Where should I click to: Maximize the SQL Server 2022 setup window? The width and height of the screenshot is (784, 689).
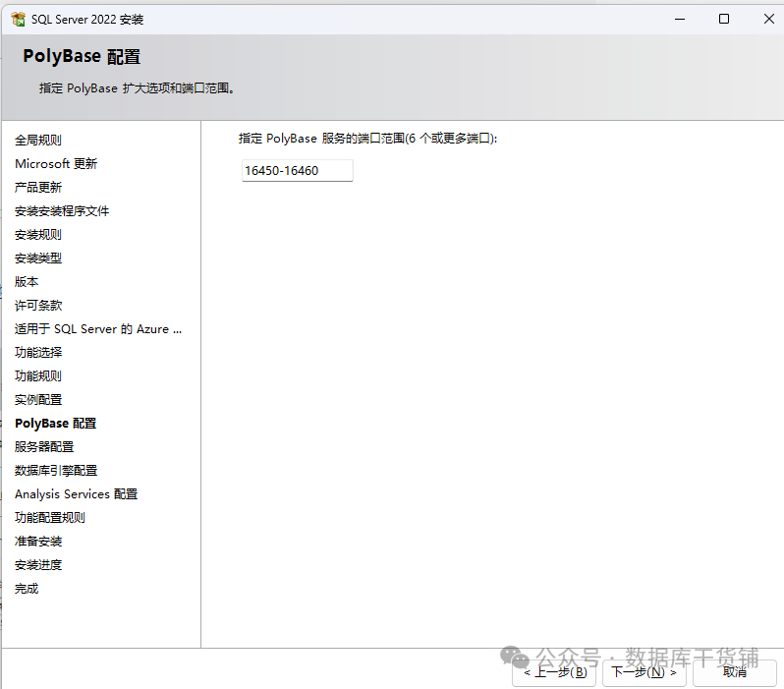point(723,19)
